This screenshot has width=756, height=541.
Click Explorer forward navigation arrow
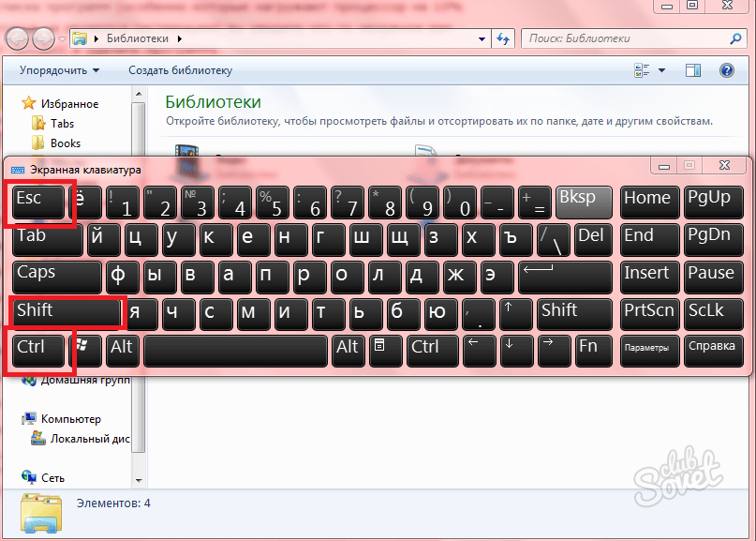(43, 39)
